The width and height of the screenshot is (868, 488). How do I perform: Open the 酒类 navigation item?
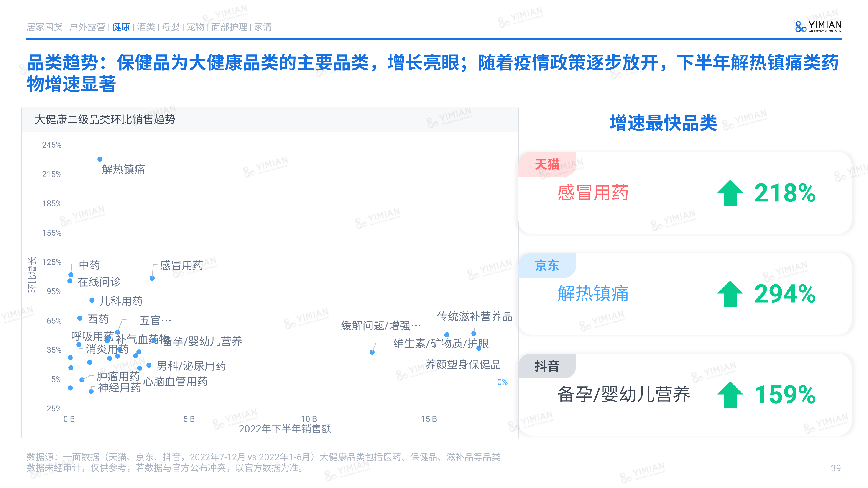point(146,27)
